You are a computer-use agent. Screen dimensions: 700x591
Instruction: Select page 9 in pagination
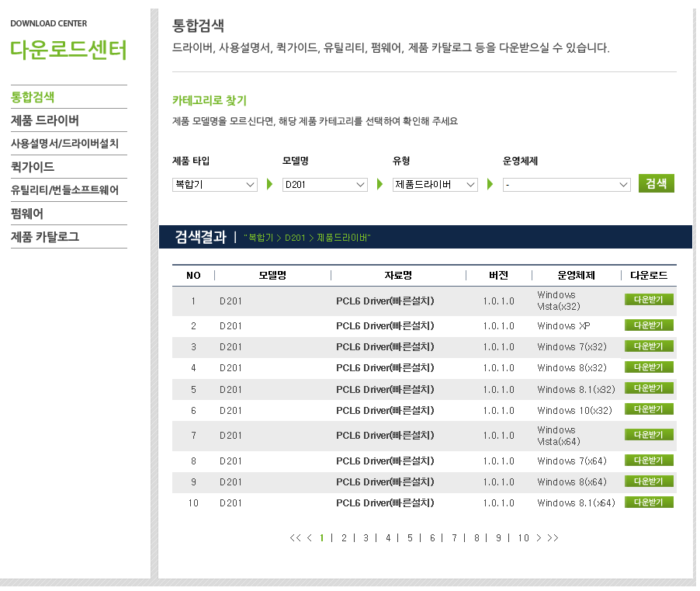(498, 538)
